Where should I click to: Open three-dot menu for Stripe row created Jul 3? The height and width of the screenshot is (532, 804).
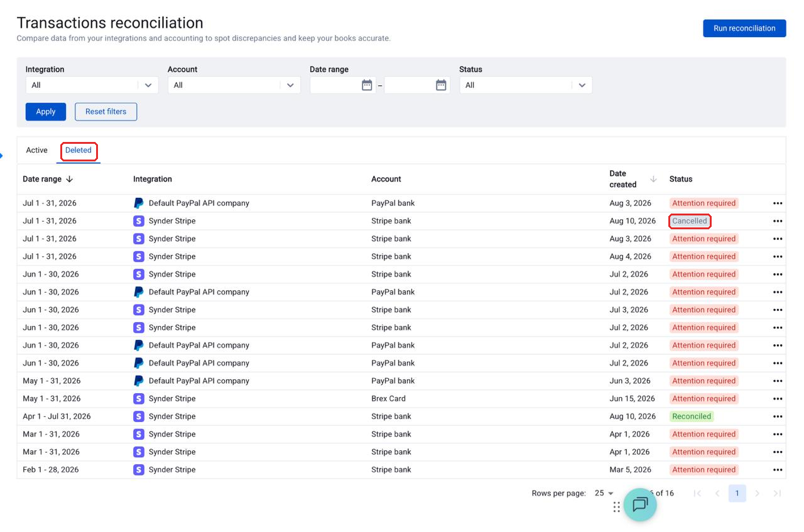[778, 310]
